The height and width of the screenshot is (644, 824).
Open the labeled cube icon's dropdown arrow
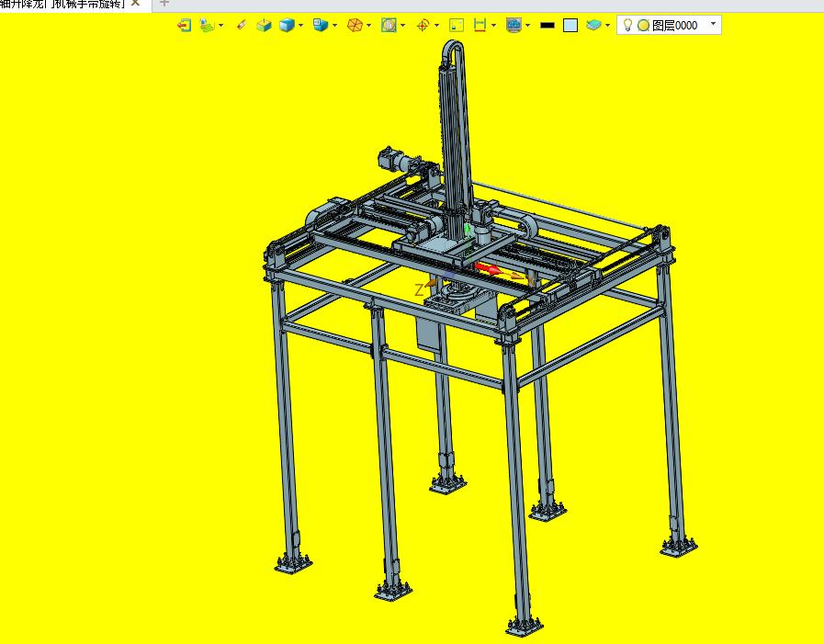(334, 25)
